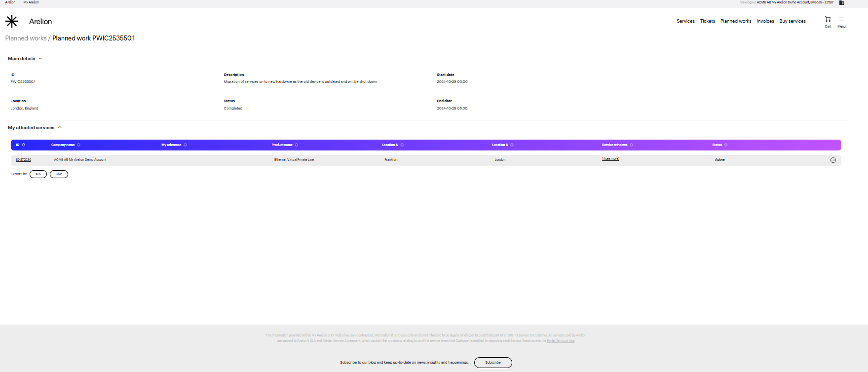The height and width of the screenshot is (372, 868).
Task: Go back to Planned works breadcrumb
Action: pos(26,38)
